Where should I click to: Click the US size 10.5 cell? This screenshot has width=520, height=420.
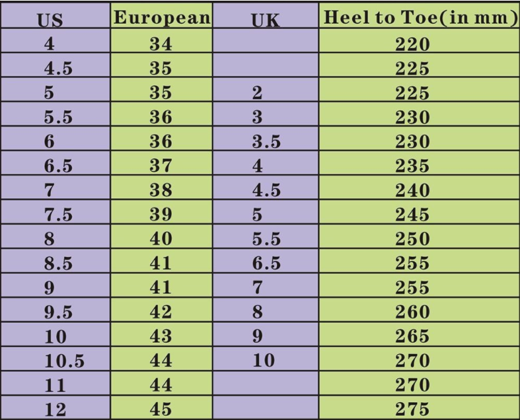click(63, 361)
